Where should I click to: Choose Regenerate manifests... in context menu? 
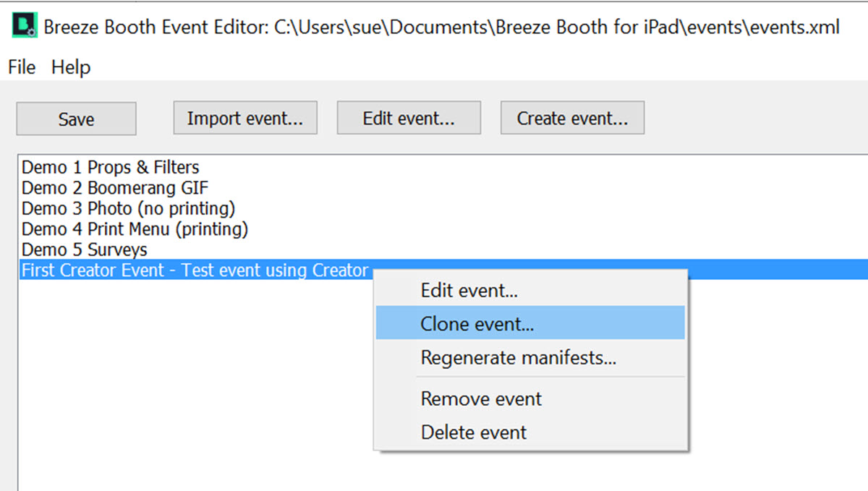point(530,357)
